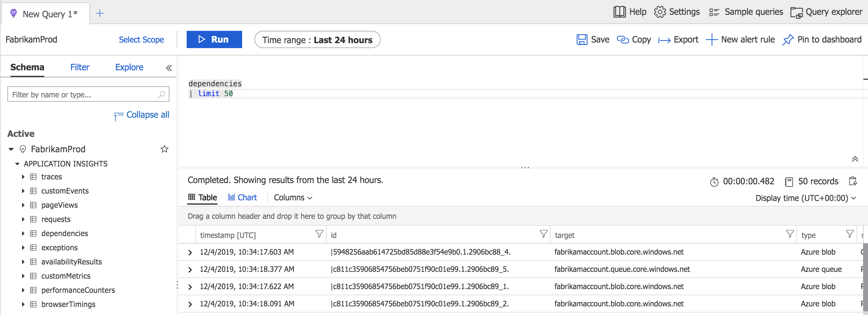Select browserTimings table in schema
The height and width of the screenshot is (315, 868).
68,304
